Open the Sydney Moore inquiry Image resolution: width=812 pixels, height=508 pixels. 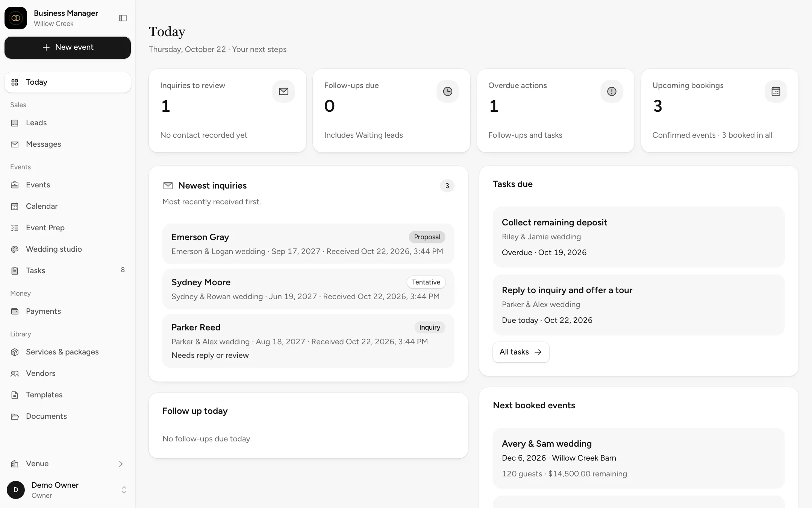click(x=308, y=289)
